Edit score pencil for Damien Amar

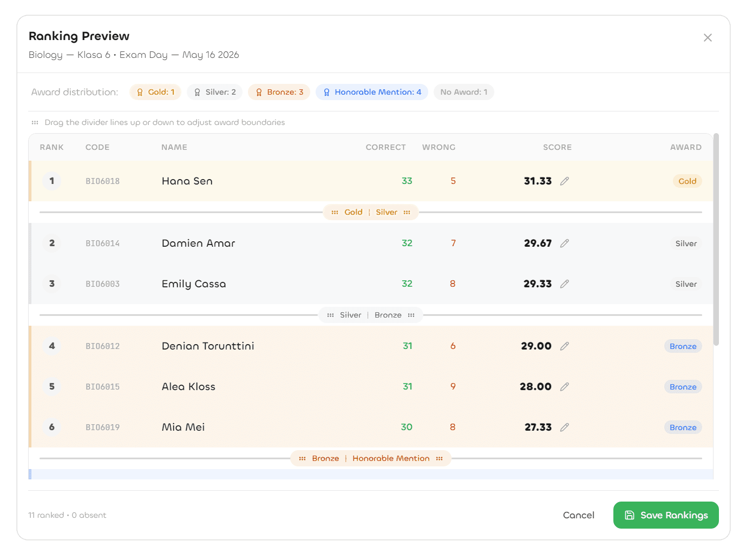[565, 243]
